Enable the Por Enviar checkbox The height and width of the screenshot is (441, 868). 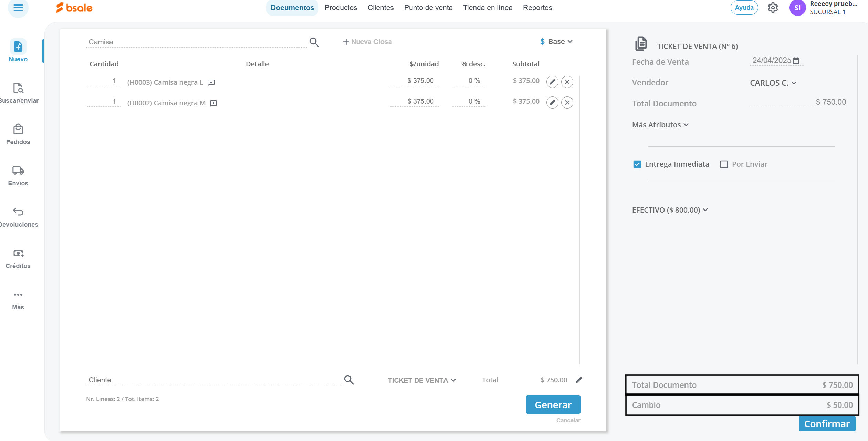(724, 164)
